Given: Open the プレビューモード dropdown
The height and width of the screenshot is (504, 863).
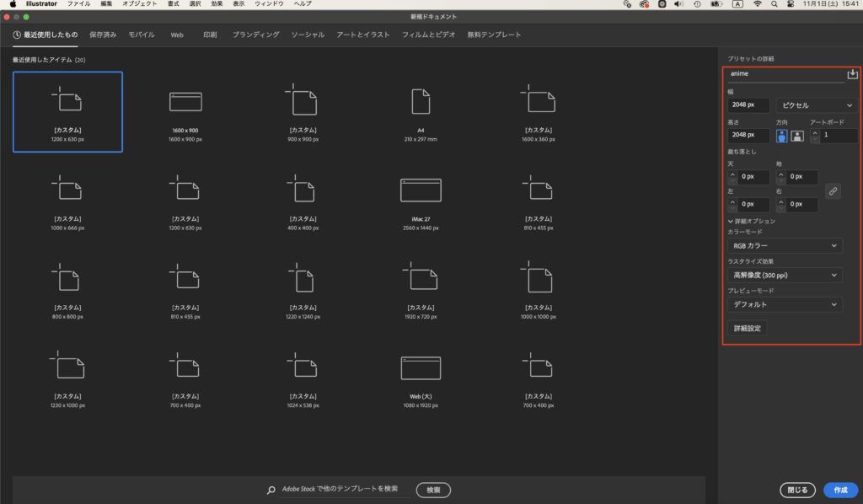Looking at the screenshot, I should coord(785,304).
